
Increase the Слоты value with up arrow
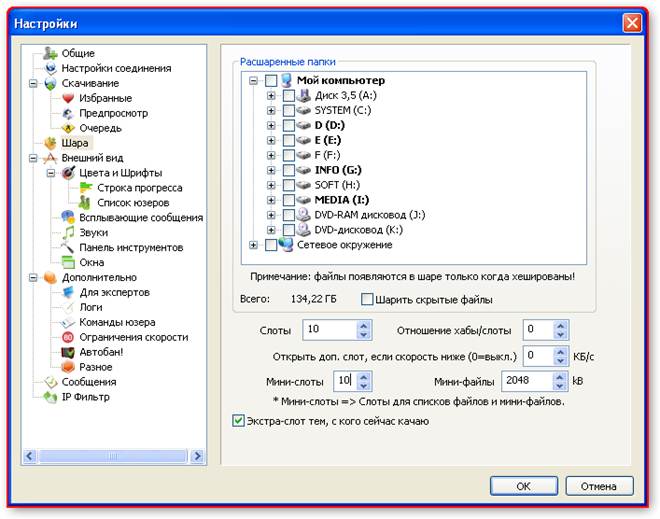point(364,325)
